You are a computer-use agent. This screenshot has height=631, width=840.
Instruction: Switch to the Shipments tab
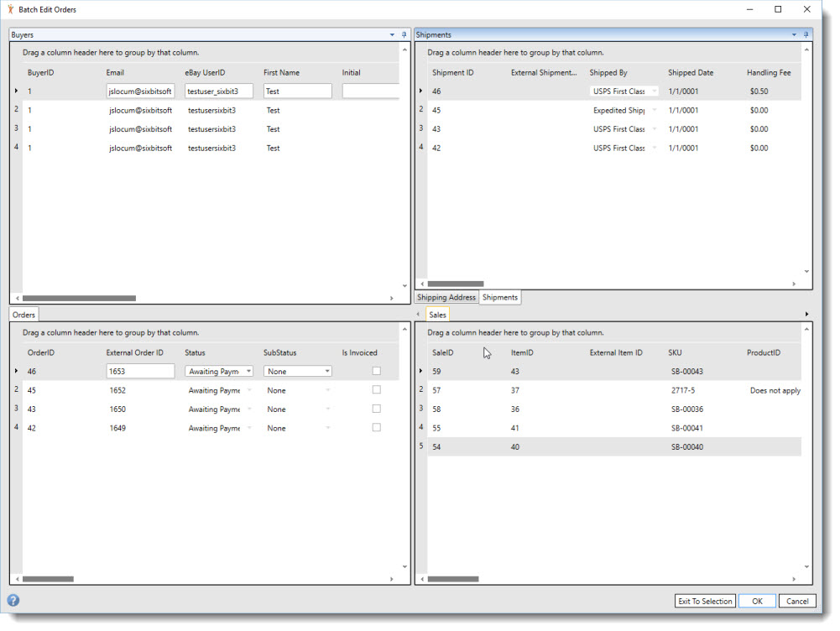point(500,297)
